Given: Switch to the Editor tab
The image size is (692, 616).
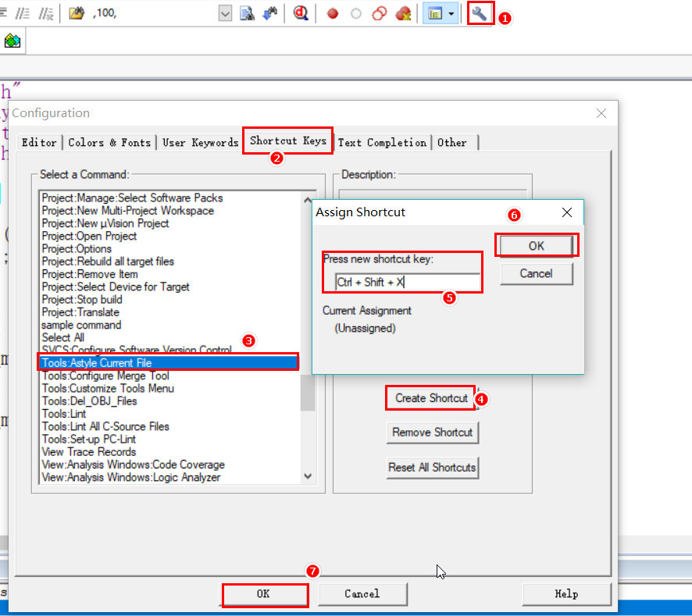Looking at the screenshot, I should tap(39, 143).
